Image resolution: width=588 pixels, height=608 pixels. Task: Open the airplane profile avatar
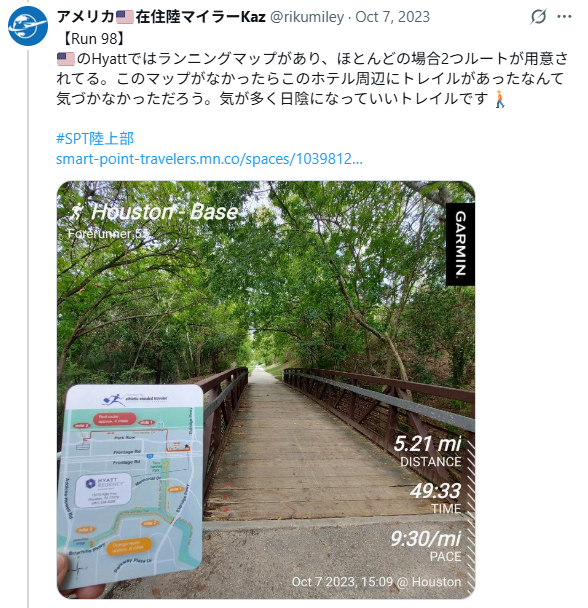pos(28,26)
